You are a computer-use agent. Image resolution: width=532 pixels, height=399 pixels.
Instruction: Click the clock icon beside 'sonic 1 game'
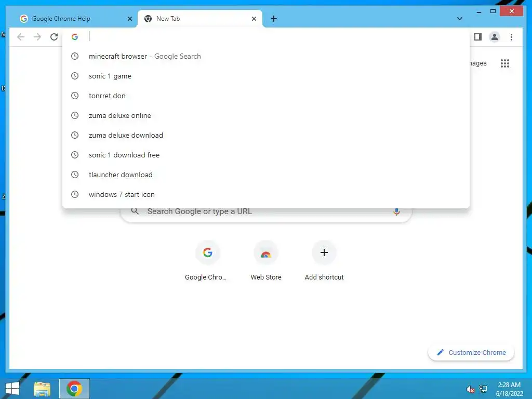(75, 76)
